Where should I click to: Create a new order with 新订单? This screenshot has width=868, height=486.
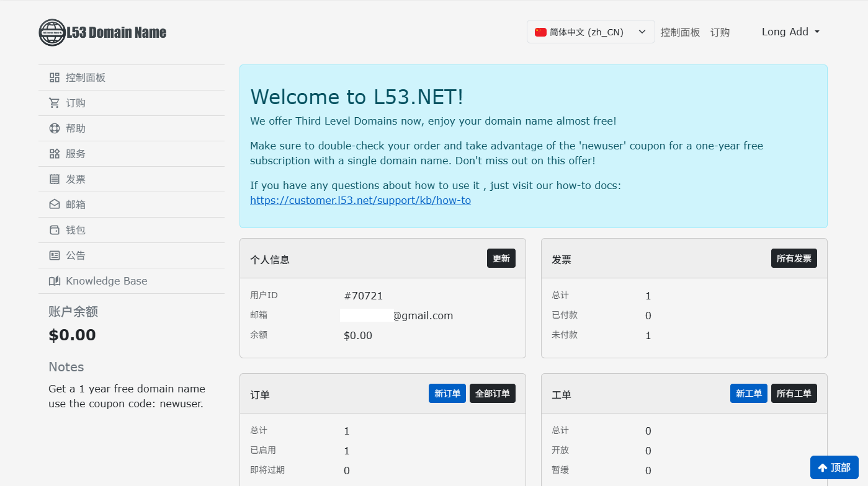pyautogui.click(x=447, y=394)
